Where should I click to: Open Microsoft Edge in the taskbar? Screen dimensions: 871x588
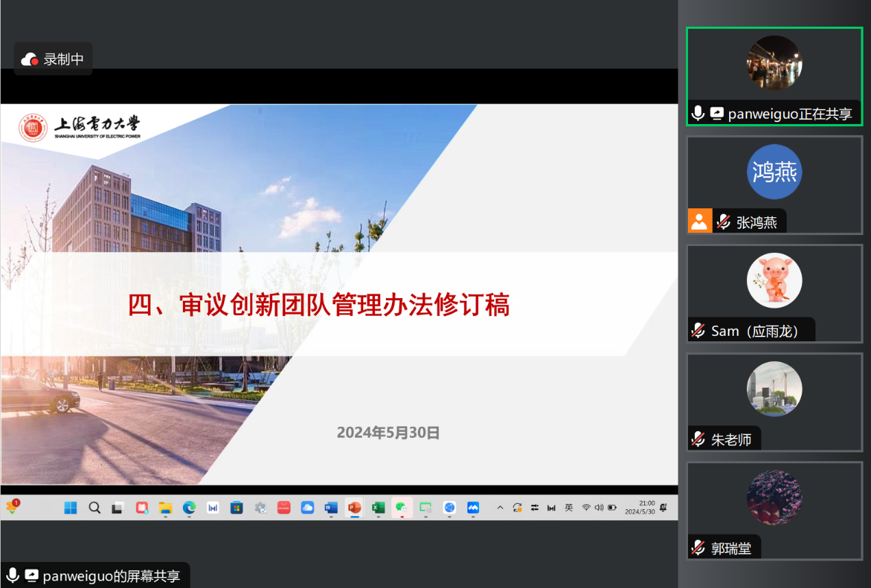point(189,508)
